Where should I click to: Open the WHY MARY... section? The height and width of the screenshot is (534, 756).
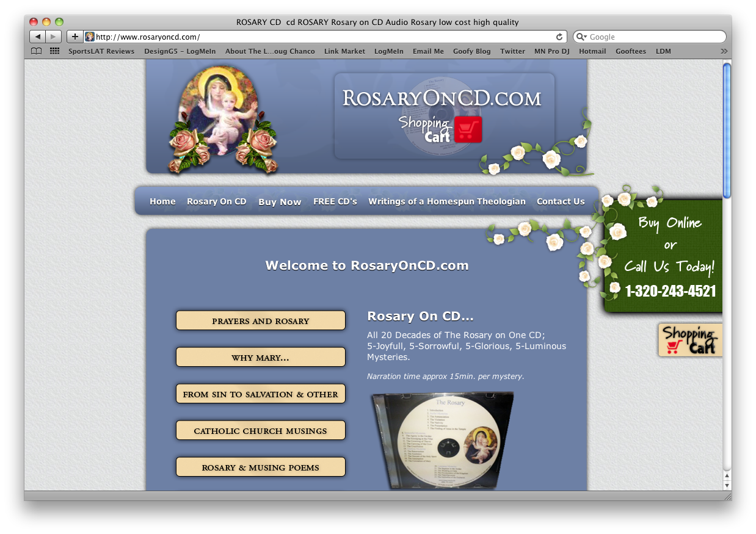coord(261,357)
